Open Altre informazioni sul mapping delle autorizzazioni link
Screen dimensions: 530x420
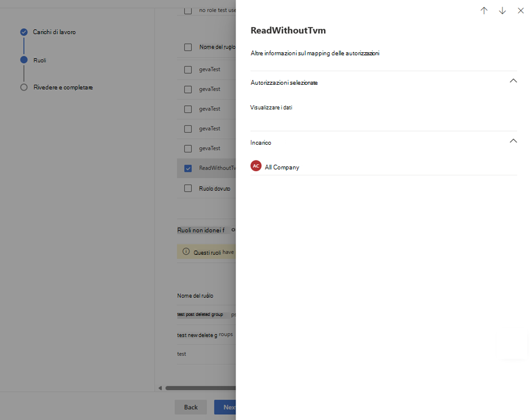(x=314, y=53)
